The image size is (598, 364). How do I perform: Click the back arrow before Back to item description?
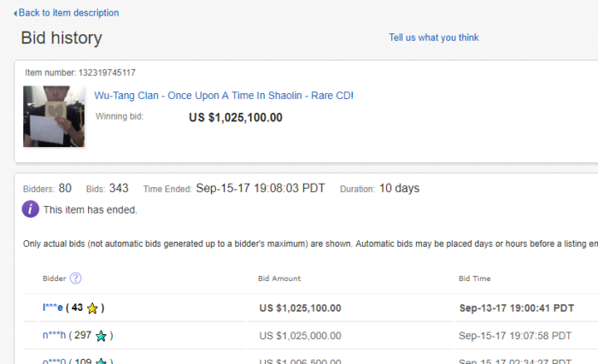click(x=15, y=14)
